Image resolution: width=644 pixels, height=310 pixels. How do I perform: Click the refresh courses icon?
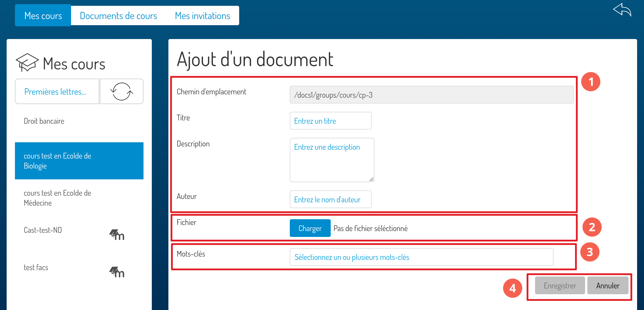click(x=121, y=91)
